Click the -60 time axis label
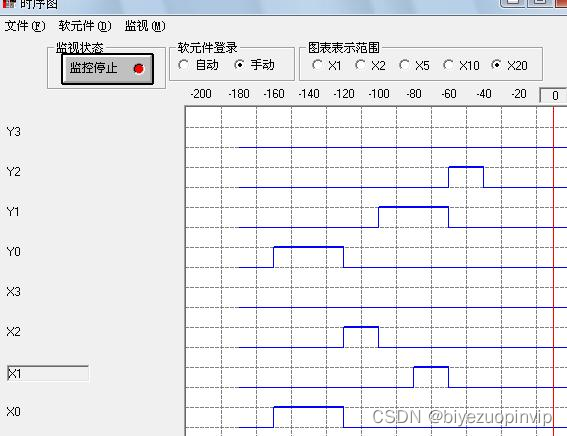This screenshot has width=567, height=436. (x=449, y=94)
